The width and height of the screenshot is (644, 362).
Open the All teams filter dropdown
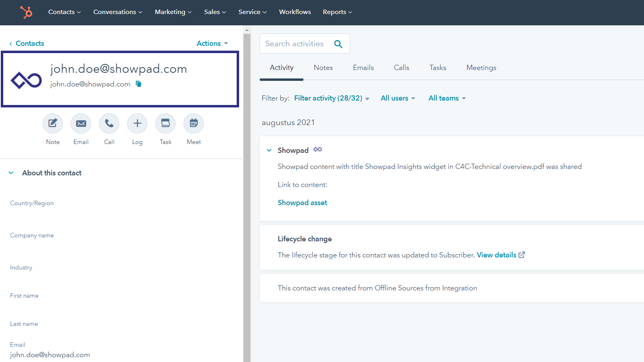[x=447, y=98]
